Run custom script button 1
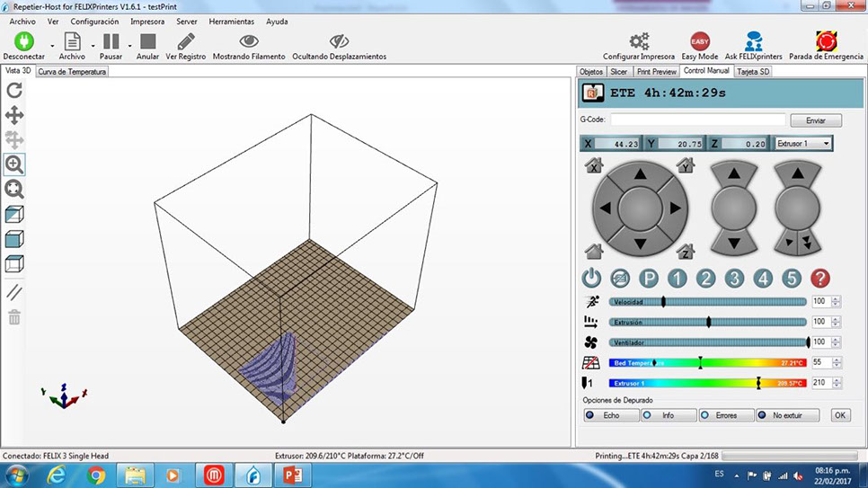The image size is (868, 488). click(677, 278)
